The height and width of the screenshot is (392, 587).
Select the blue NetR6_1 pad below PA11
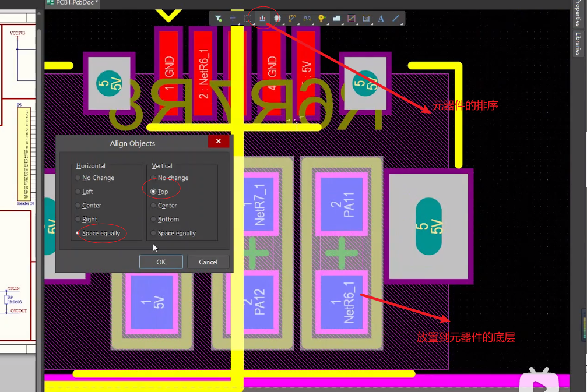pyautogui.click(x=342, y=302)
